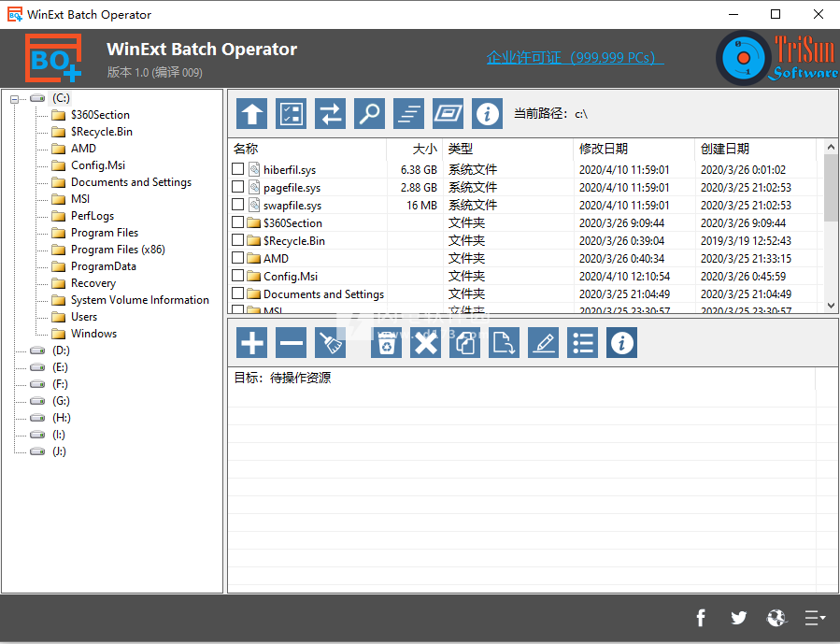The width and height of the screenshot is (840, 644).
Task: Click the slanted frame icon in file toolbar
Action: point(448,114)
